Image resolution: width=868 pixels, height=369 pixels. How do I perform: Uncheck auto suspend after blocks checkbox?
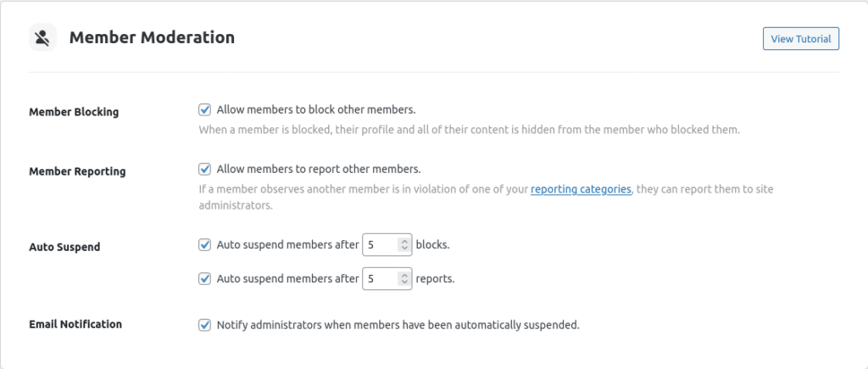pos(204,245)
